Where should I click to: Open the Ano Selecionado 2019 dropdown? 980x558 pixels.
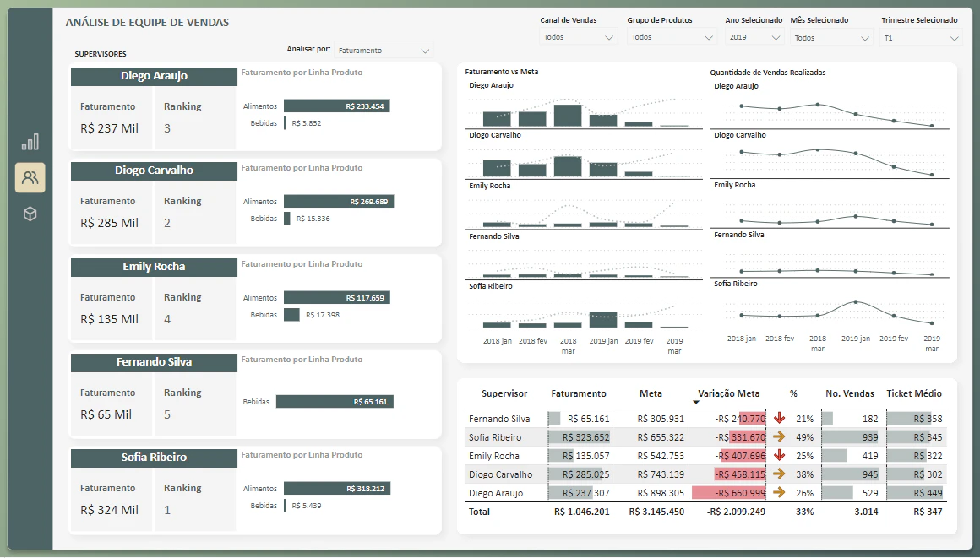point(754,37)
